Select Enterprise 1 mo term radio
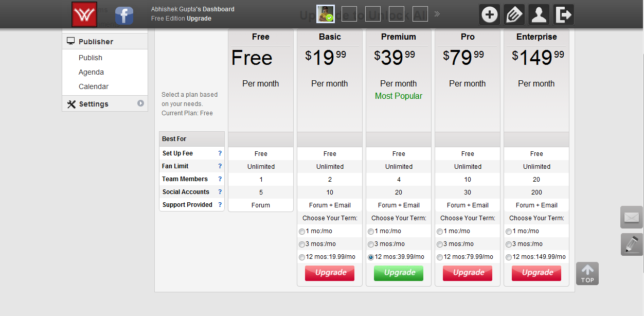The width and height of the screenshot is (644, 316). point(509,232)
